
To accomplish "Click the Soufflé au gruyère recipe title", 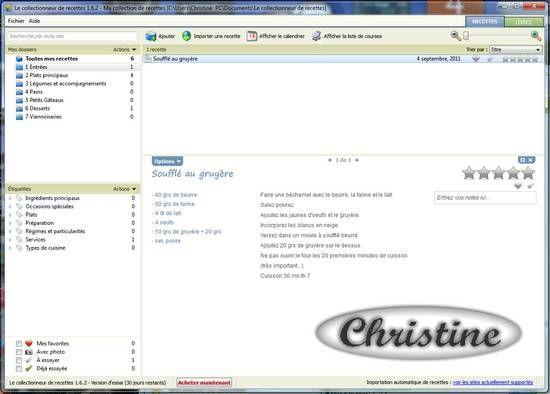I will [x=193, y=174].
